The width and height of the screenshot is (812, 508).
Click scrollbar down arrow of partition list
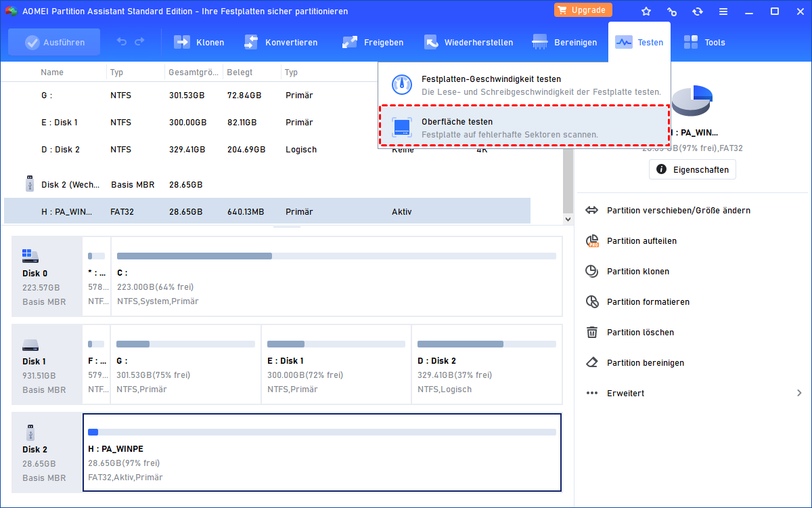coord(568,219)
